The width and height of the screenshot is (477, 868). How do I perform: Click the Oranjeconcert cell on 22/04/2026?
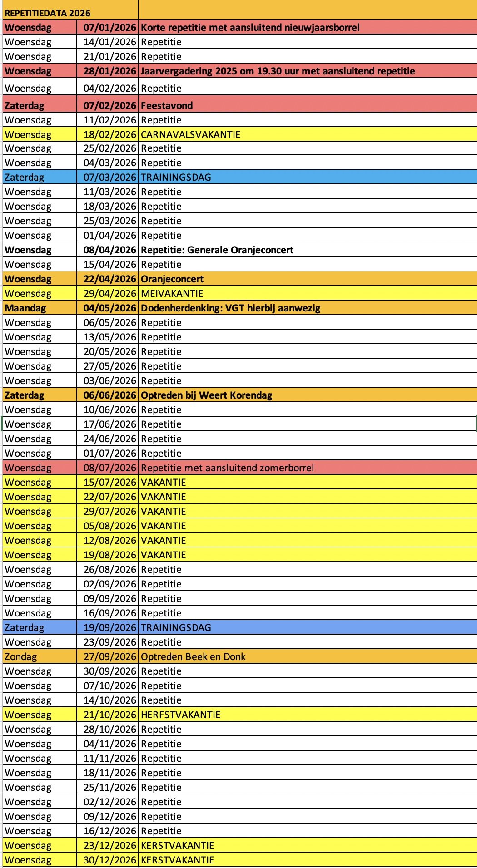coord(172,279)
